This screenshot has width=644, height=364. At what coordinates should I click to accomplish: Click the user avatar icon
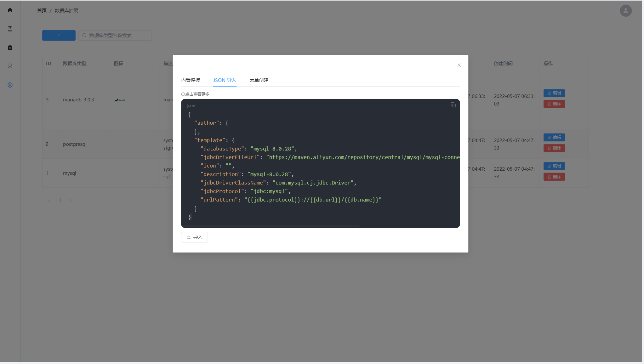(x=625, y=11)
